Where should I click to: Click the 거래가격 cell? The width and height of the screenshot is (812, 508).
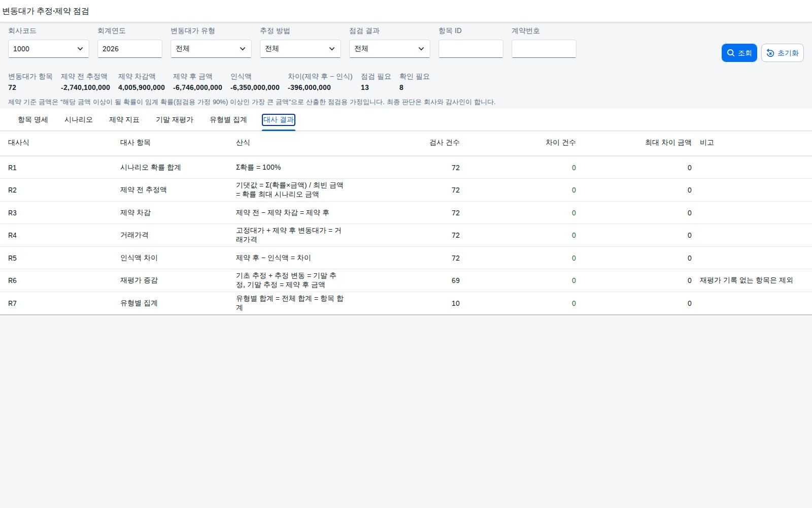point(134,235)
